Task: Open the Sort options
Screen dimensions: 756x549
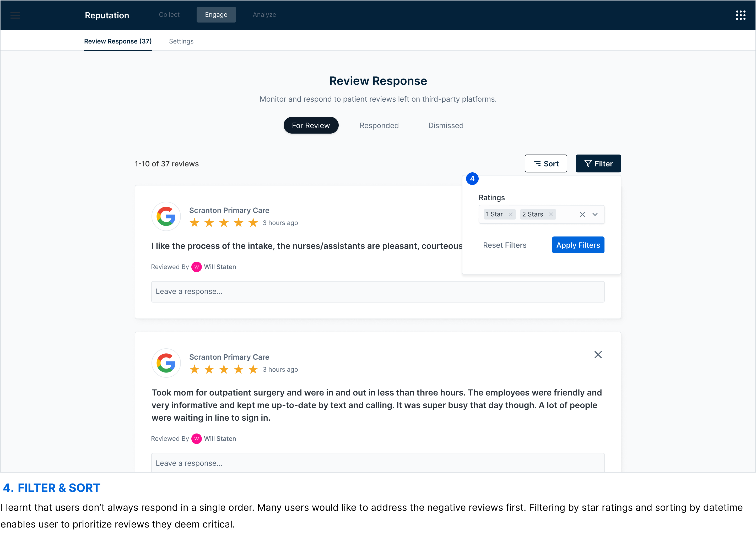Action: click(546, 163)
